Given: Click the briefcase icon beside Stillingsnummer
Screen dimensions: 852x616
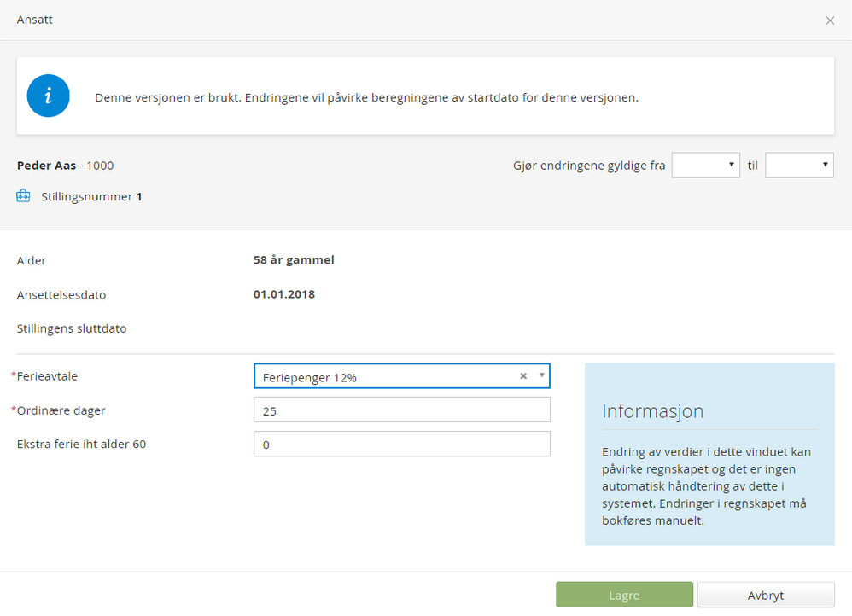Looking at the screenshot, I should pos(23,196).
